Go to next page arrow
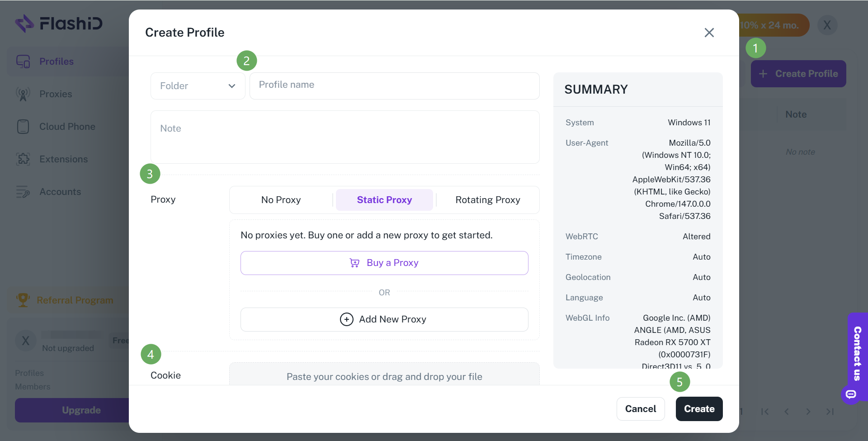This screenshot has height=441, width=868. pos(808,412)
